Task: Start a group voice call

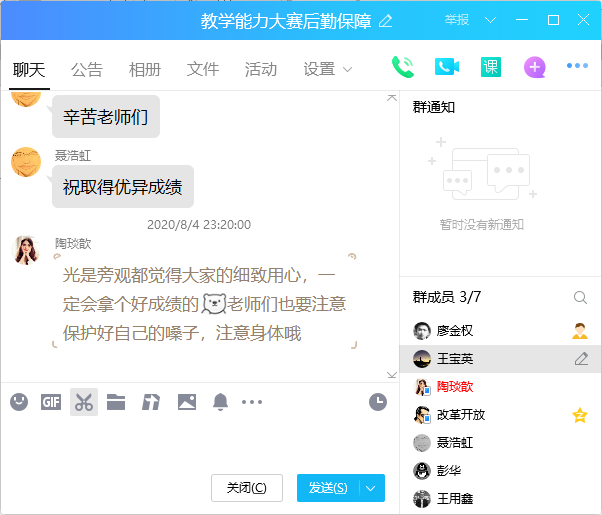Action: click(403, 67)
